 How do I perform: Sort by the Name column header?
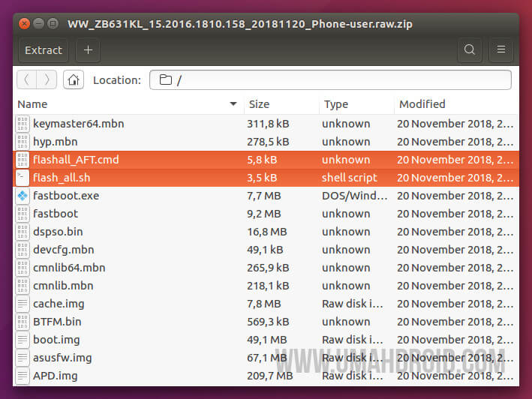128,104
